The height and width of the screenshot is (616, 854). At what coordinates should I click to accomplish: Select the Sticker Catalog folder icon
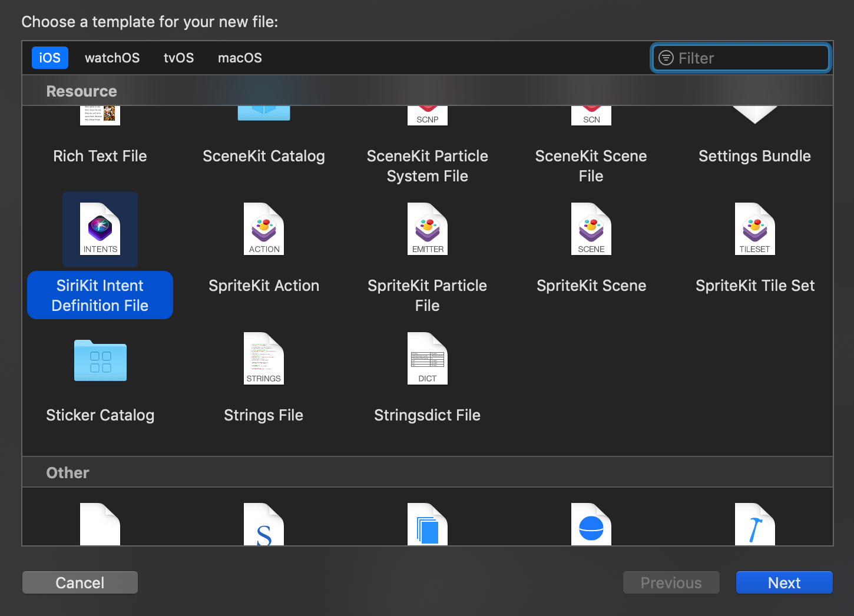point(100,360)
